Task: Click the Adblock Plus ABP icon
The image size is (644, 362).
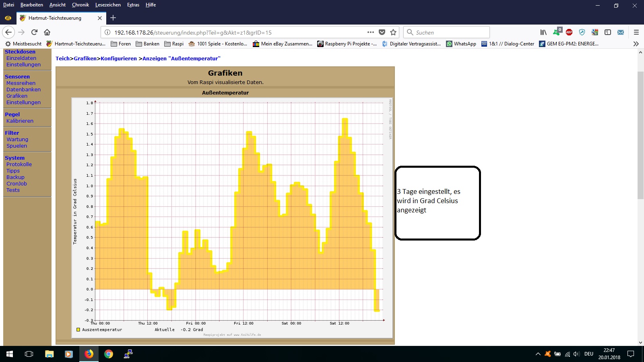Action: [x=569, y=32]
